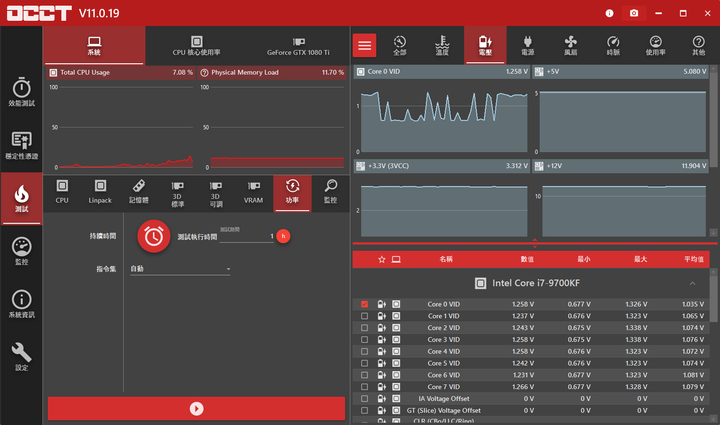
Task: Click the +5V graph header
Action: (x=620, y=72)
